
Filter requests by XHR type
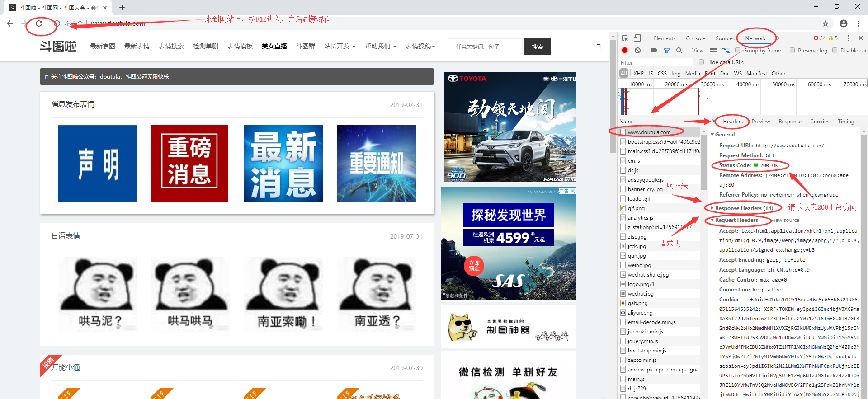click(638, 73)
